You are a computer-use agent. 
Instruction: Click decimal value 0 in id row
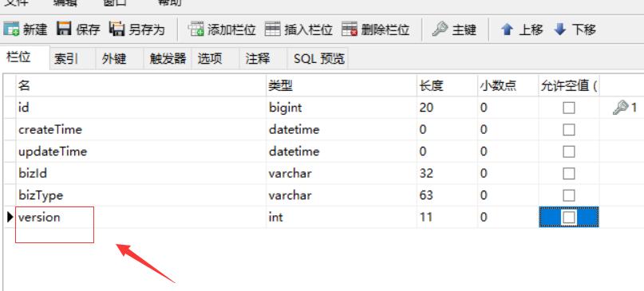(508, 108)
